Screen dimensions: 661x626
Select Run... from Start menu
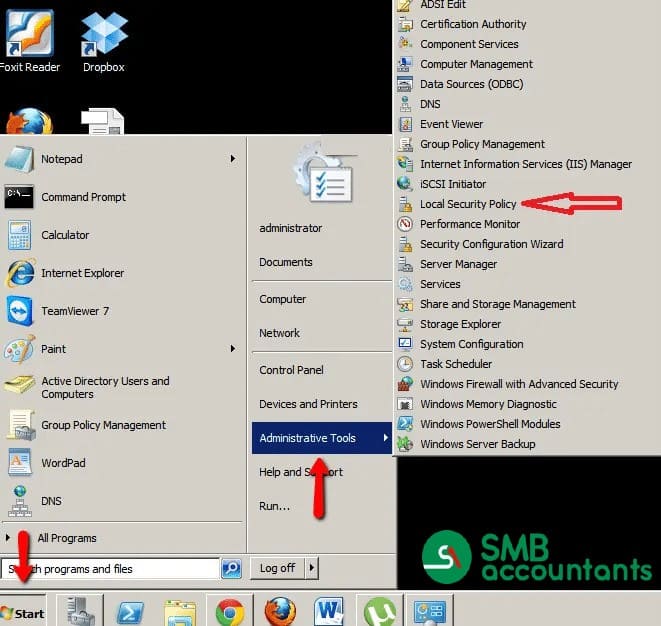click(x=274, y=506)
